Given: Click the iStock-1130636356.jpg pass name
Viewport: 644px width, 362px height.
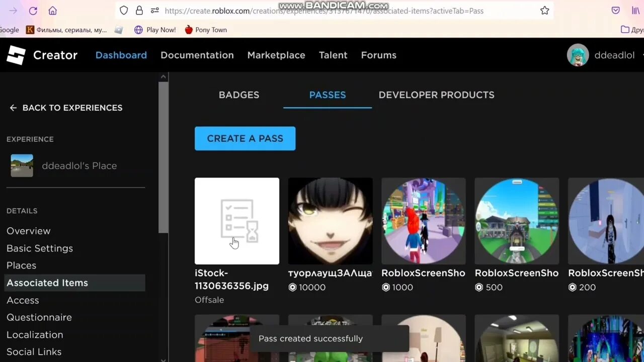Looking at the screenshot, I should (x=232, y=280).
